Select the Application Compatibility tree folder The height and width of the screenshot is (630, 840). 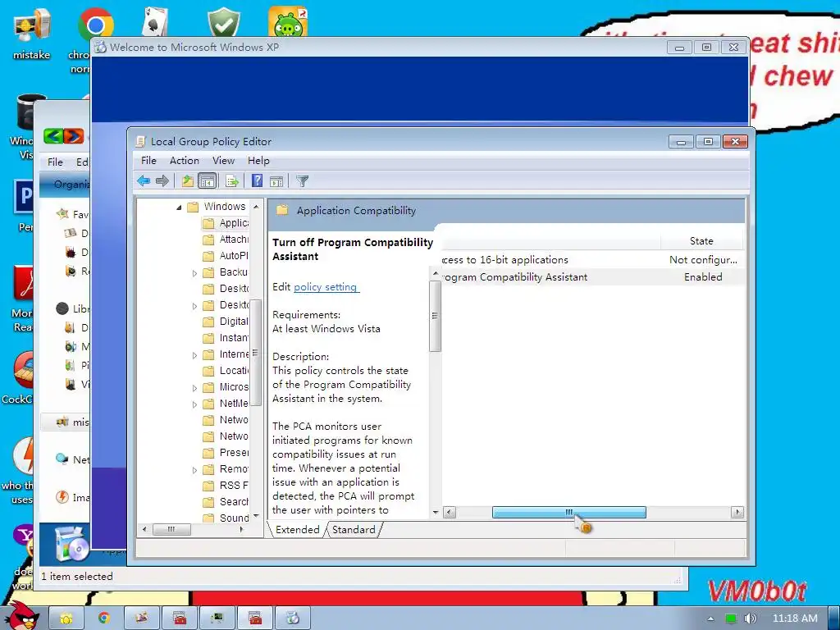pos(226,223)
